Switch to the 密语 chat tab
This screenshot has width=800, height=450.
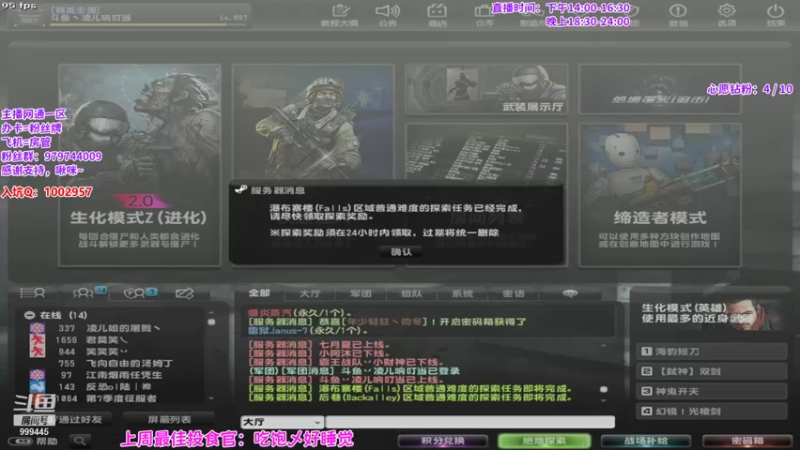(513, 294)
